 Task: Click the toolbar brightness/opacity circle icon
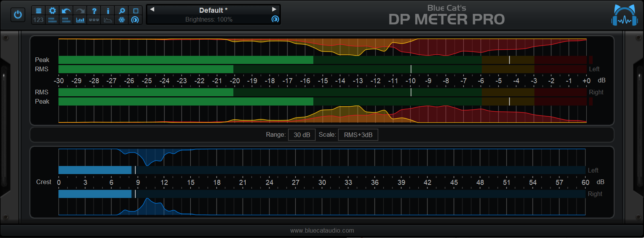pyautogui.click(x=135, y=20)
